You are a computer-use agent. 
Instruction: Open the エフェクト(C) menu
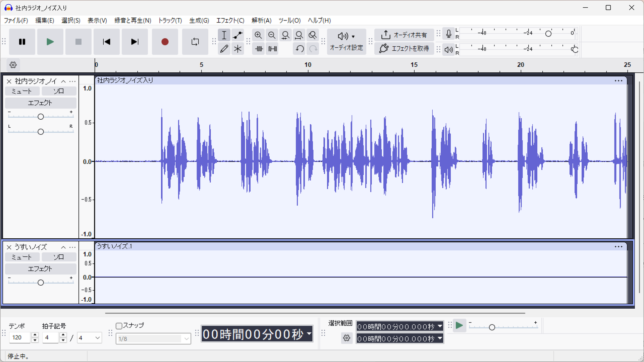230,20
